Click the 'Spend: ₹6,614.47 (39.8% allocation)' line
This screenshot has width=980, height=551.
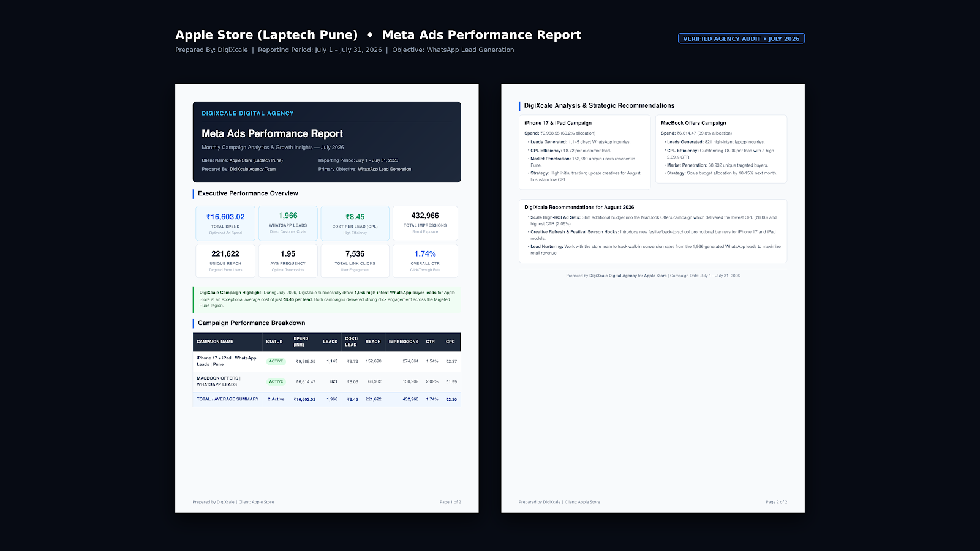tap(696, 133)
